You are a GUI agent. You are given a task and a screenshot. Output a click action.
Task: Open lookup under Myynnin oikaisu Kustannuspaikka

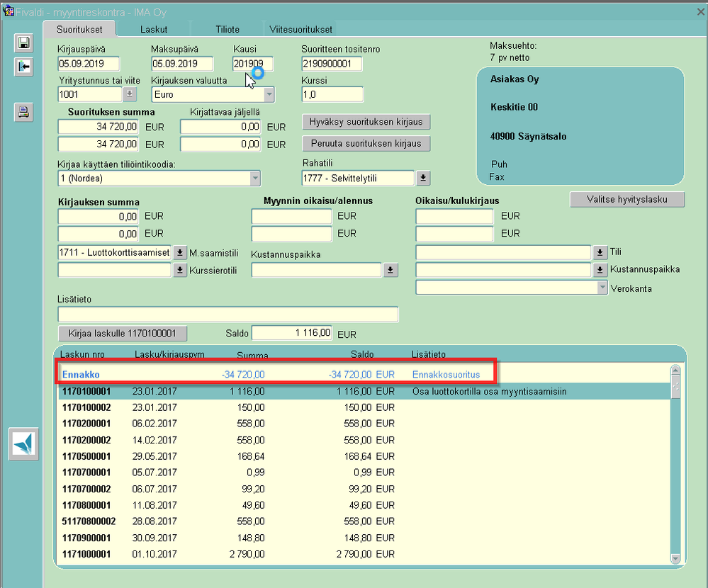point(390,271)
